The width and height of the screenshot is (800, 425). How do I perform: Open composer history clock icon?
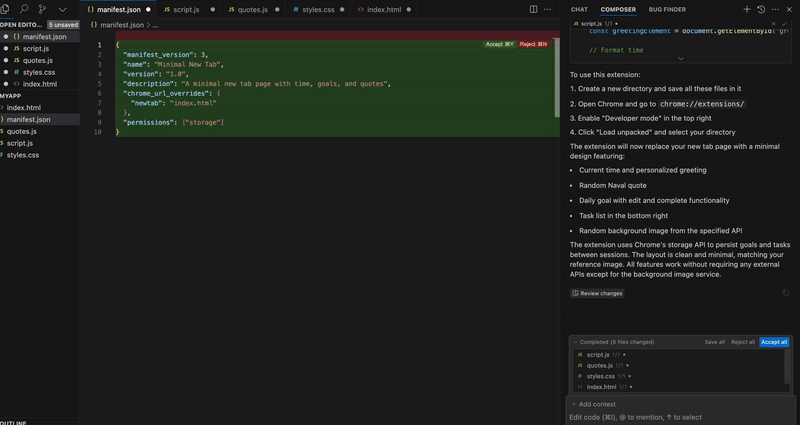761,9
